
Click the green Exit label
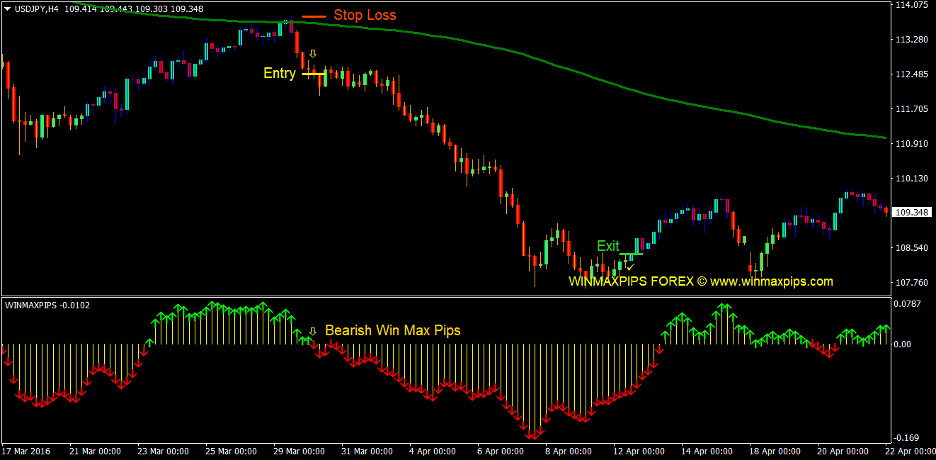(x=609, y=245)
